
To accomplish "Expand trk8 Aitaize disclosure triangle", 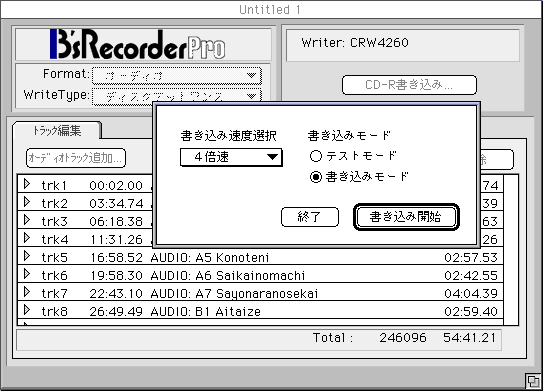I will pyautogui.click(x=27, y=310).
